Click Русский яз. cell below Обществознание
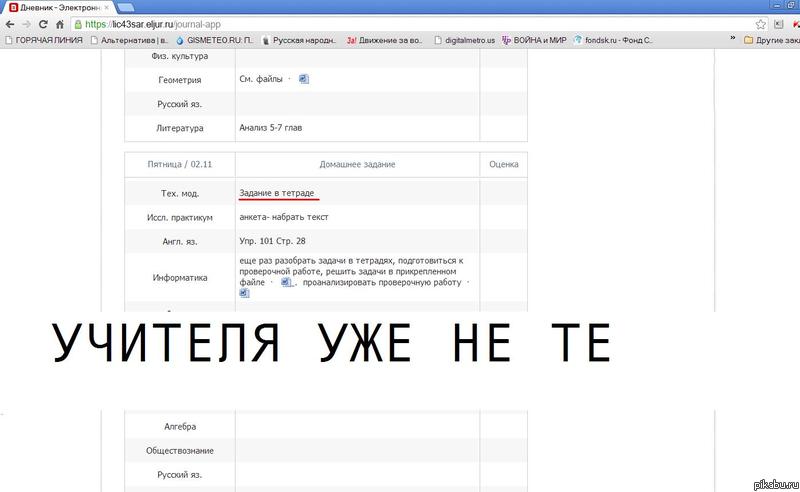Image resolution: width=800 pixels, height=492 pixels. (x=180, y=475)
